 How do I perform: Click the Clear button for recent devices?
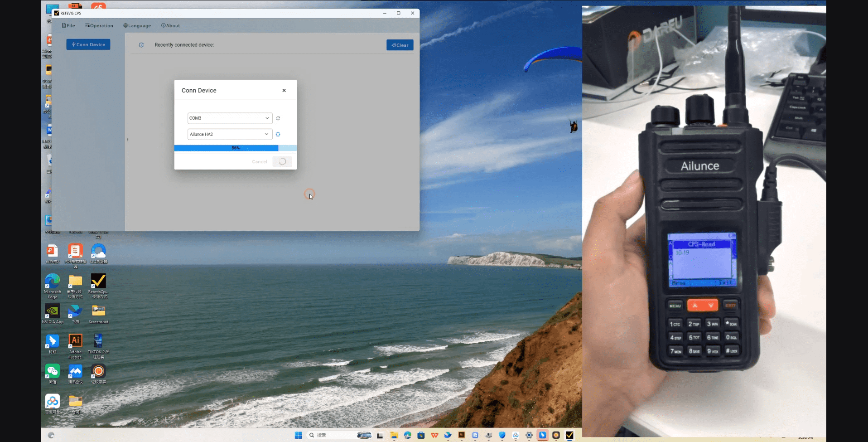click(x=400, y=45)
